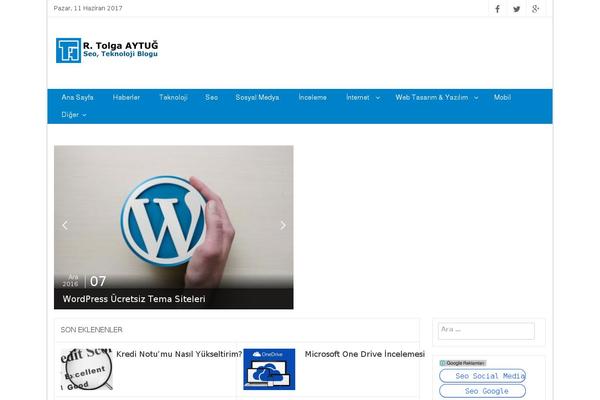Expand the İnternet menu chevron
The width and height of the screenshot is (600, 400).
[x=378, y=98]
